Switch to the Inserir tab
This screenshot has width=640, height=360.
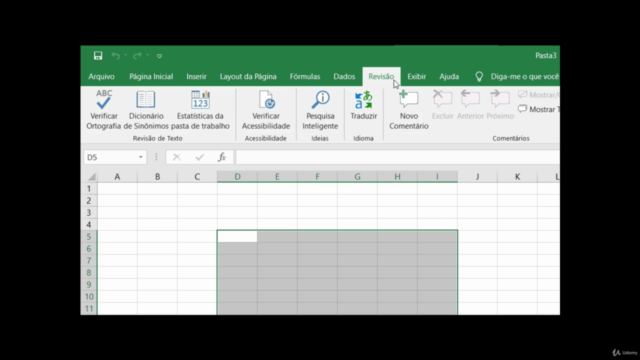pyautogui.click(x=196, y=76)
